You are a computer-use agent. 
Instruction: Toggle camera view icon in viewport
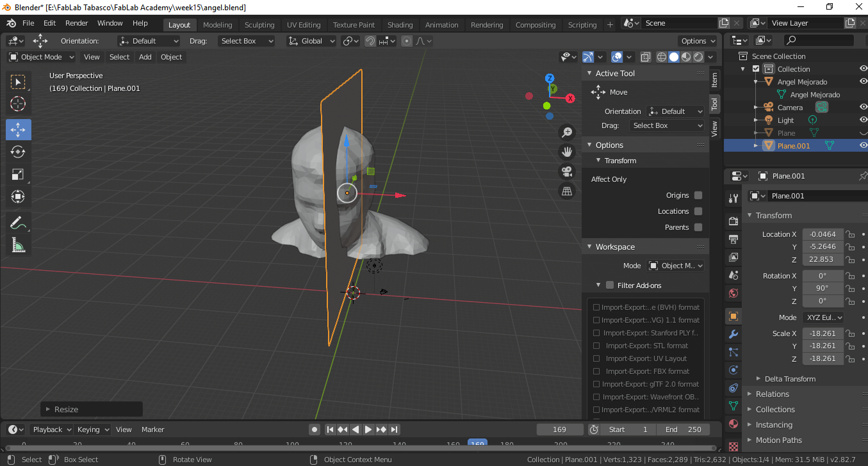(566, 171)
